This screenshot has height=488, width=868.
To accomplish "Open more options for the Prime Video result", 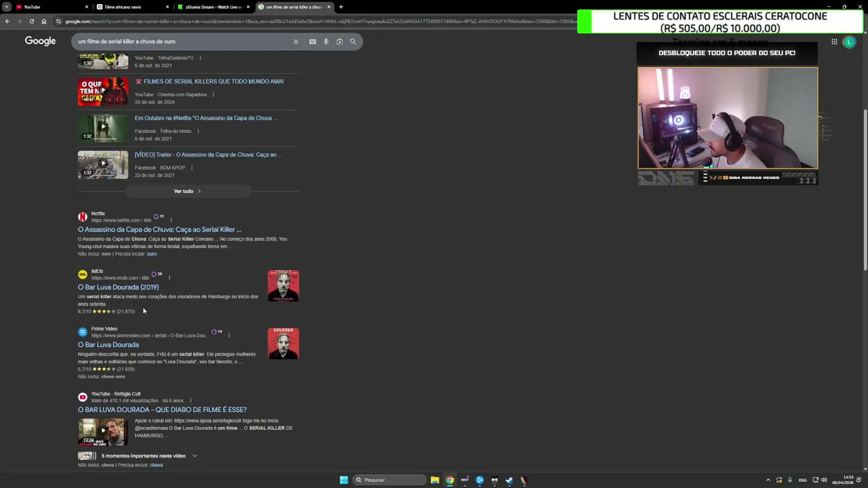I will [229, 335].
